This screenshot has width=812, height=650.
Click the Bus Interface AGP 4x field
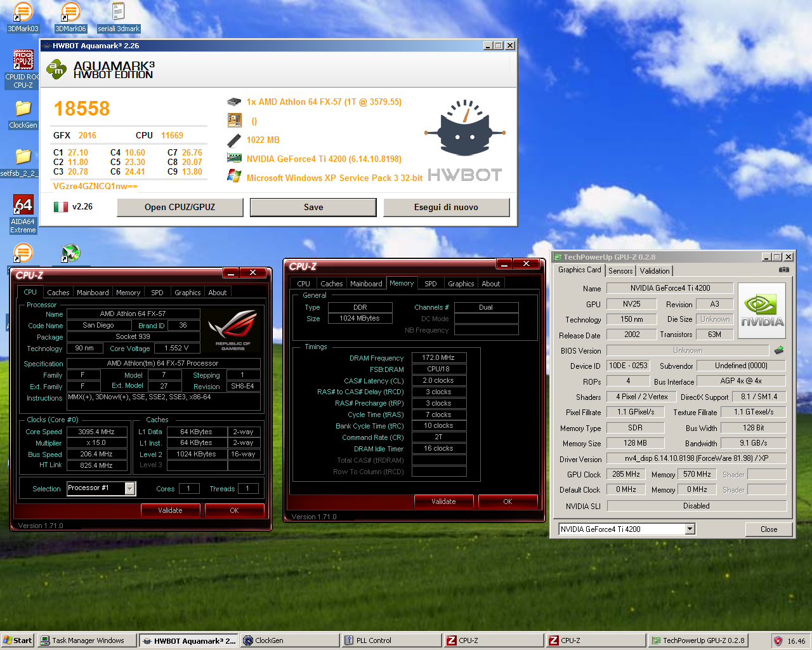tap(741, 381)
